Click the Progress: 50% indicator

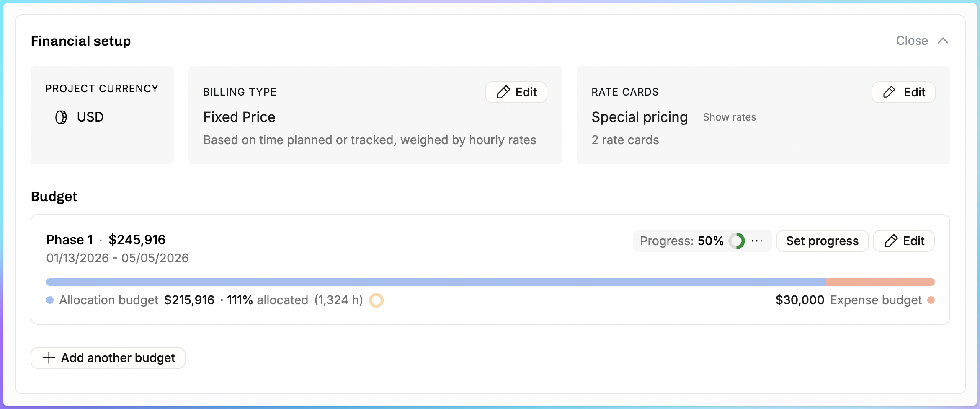(681, 241)
